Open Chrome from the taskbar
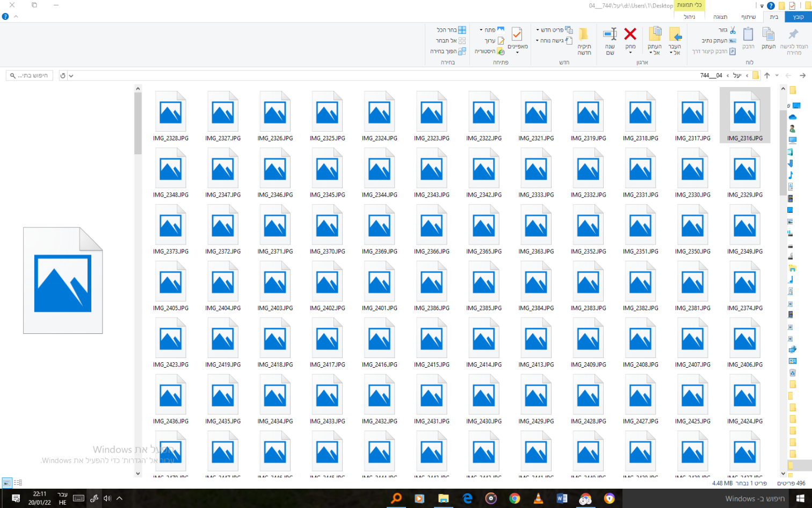Image resolution: width=812 pixels, height=508 pixels. (514, 498)
